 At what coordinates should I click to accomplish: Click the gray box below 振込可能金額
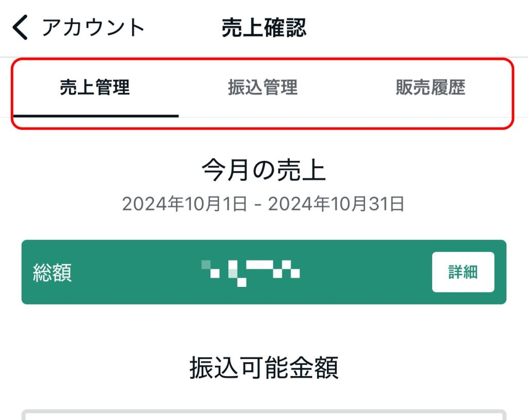click(264, 415)
